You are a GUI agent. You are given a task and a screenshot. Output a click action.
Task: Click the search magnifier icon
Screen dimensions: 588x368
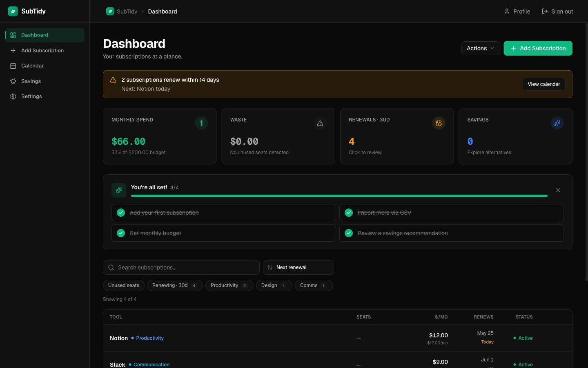click(111, 267)
